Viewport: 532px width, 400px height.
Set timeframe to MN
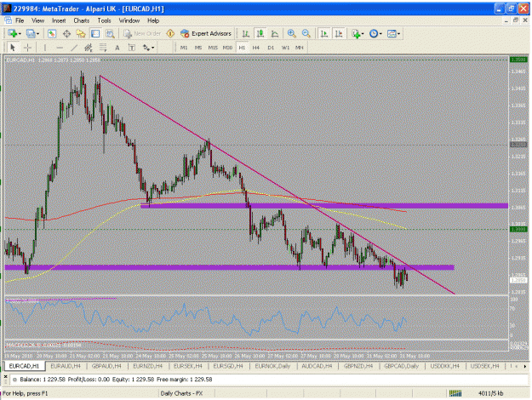point(300,48)
